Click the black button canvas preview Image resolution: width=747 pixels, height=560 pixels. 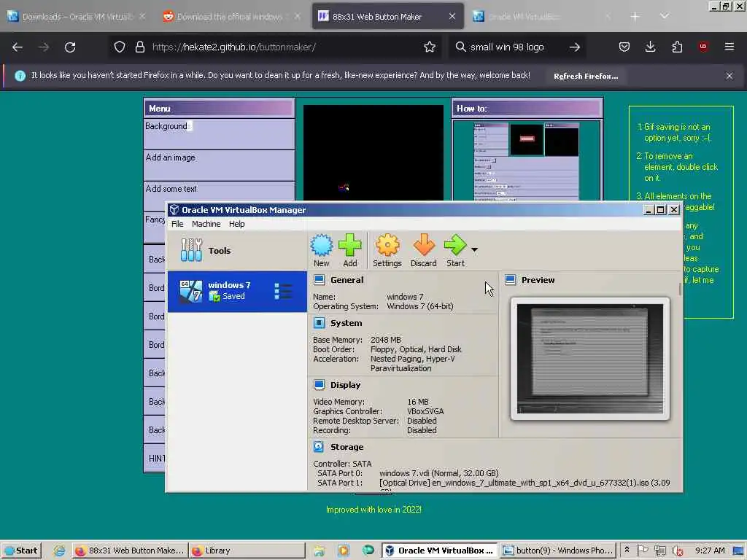click(x=373, y=153)
